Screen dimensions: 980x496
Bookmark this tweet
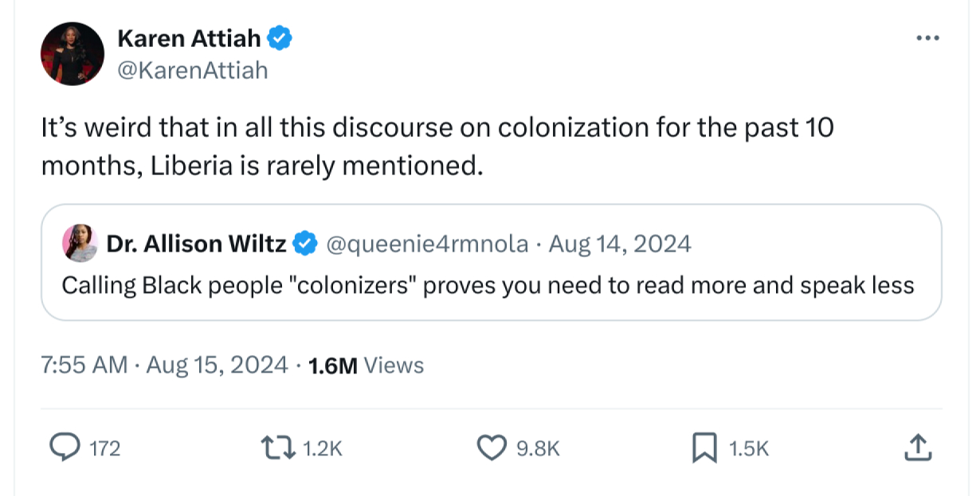[x=704, y=448]
